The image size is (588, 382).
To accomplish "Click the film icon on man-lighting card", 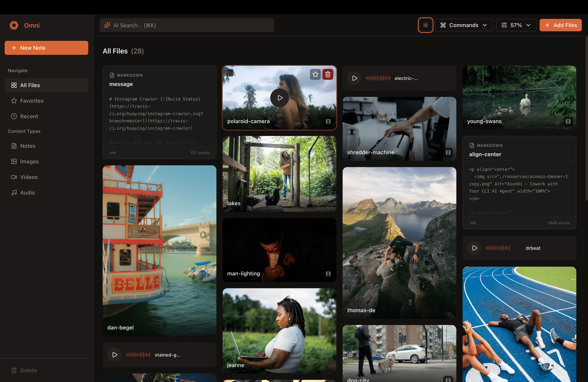I will pos(328,274).
